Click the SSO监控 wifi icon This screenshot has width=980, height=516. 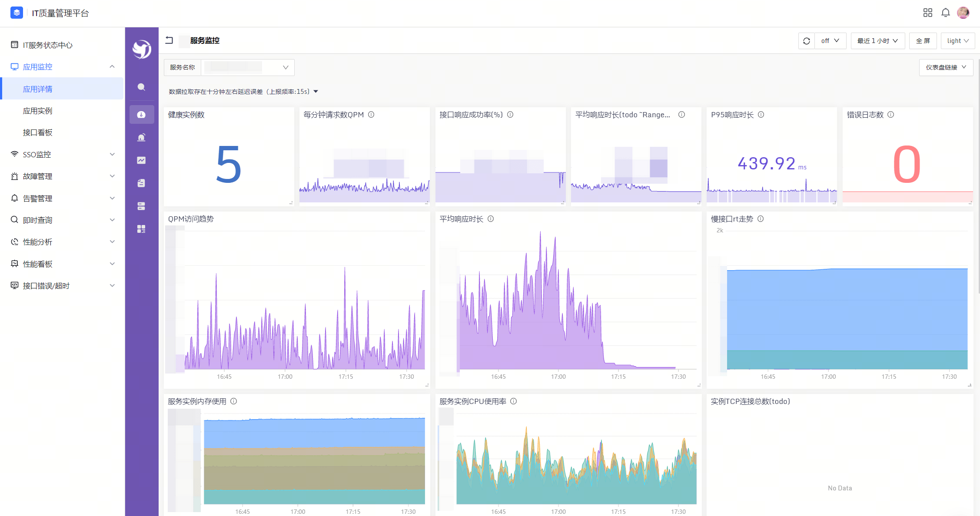tap(14, 154)
